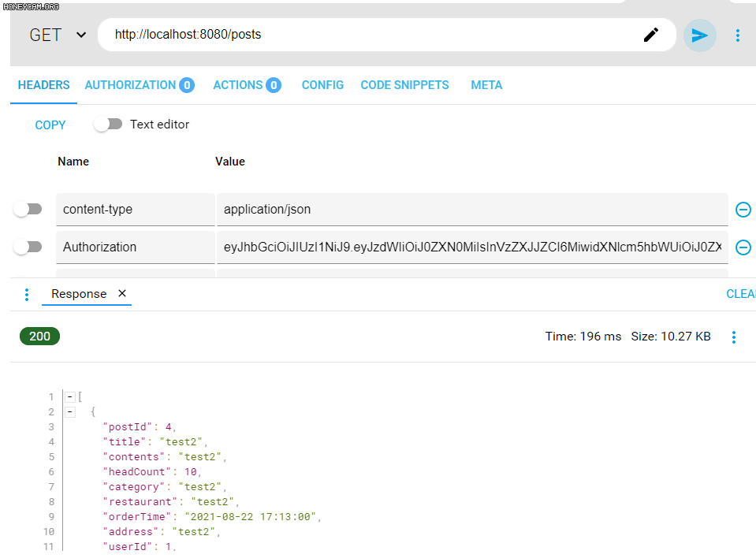Screen dimensions: 756x558
Task: Click the "userId" line in the response
Action: [x=140, y=546]
